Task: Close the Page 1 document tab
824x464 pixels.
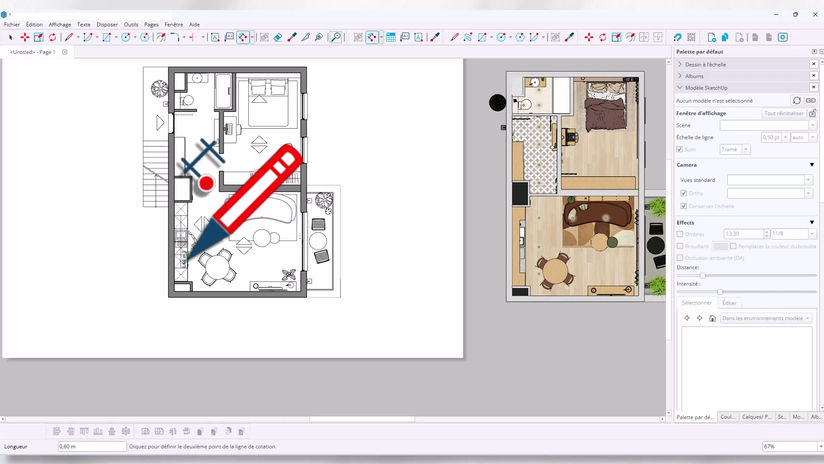Action: pyautogui.click(x=65, y=52)
